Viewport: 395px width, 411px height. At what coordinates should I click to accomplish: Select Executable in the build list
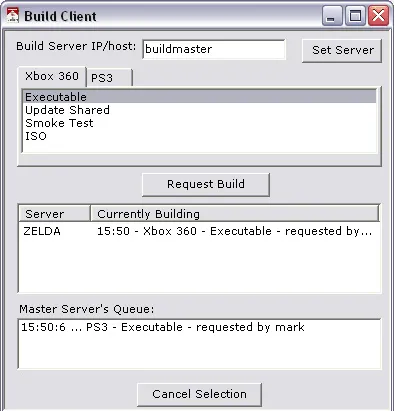pyautogui.click(x=200, y=97)
